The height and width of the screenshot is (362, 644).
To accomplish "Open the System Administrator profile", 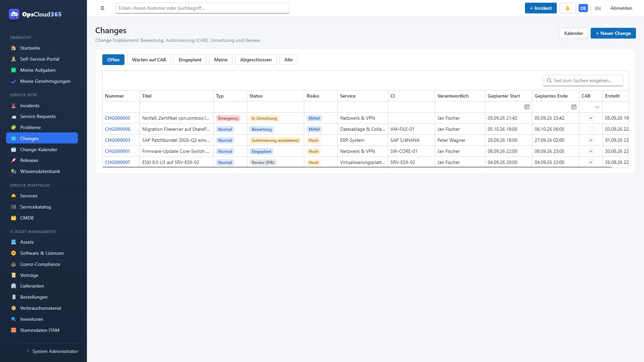I will [52, 351].
